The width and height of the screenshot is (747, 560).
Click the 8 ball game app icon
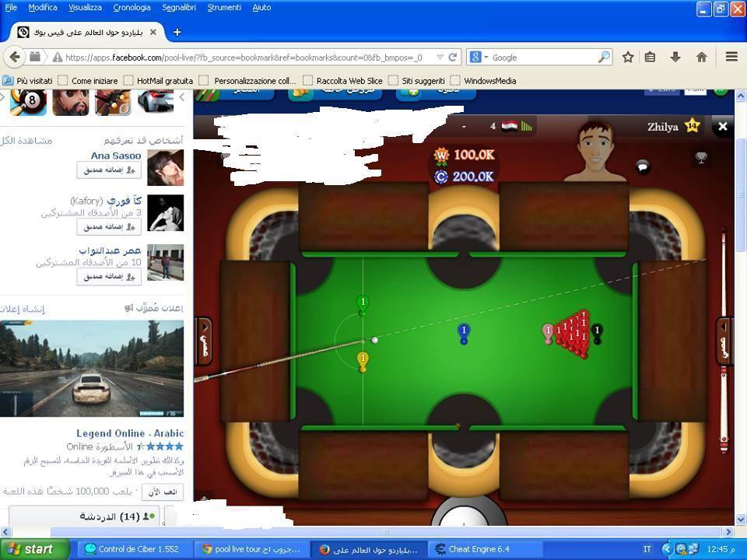29,101
